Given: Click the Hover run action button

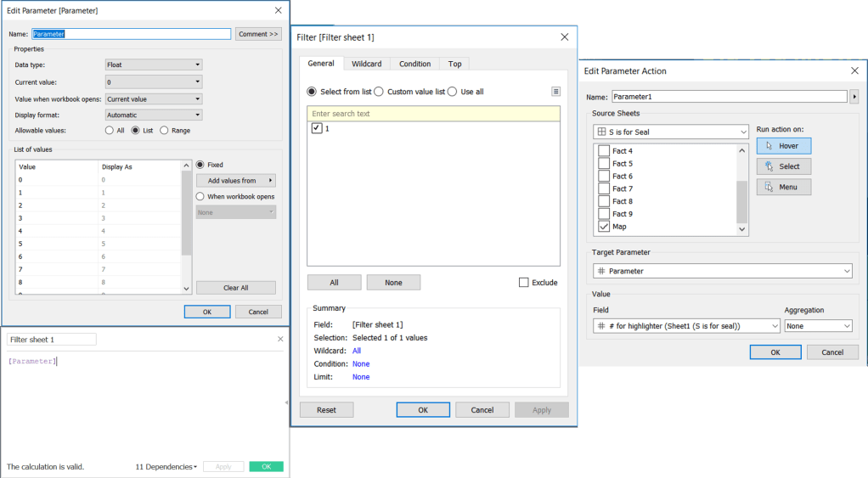Looking at the screenshot, I should [783, 146].
